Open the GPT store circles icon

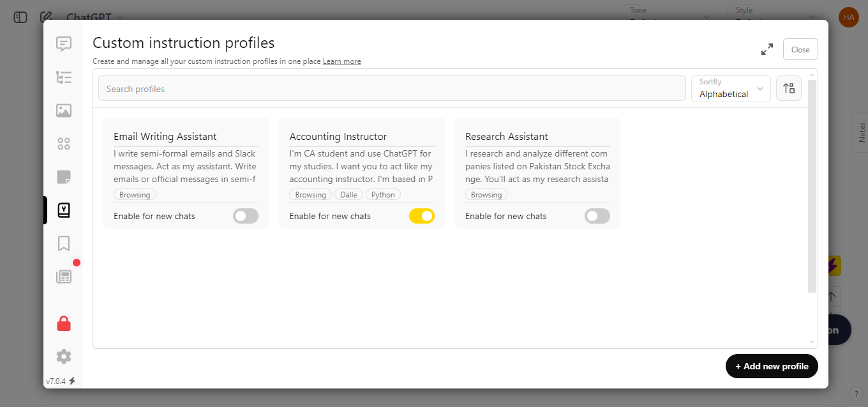(x=63, y=144)
